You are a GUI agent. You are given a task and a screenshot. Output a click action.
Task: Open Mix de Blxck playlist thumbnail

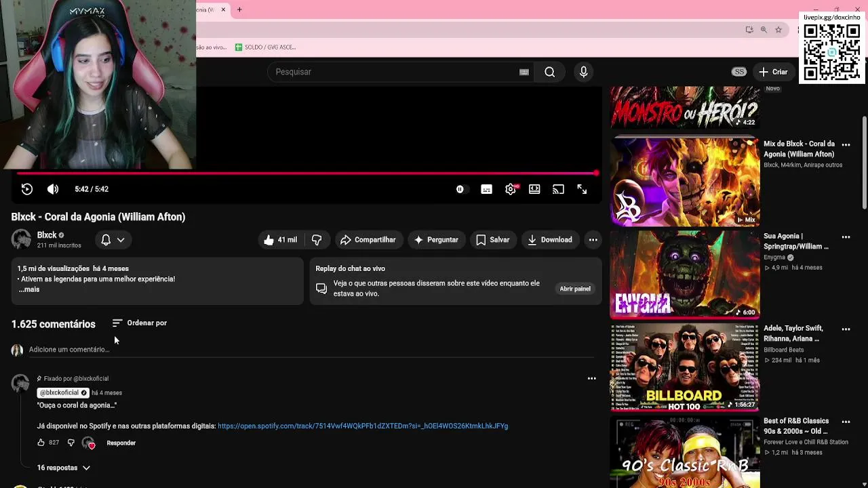click(x=685, y=181)
